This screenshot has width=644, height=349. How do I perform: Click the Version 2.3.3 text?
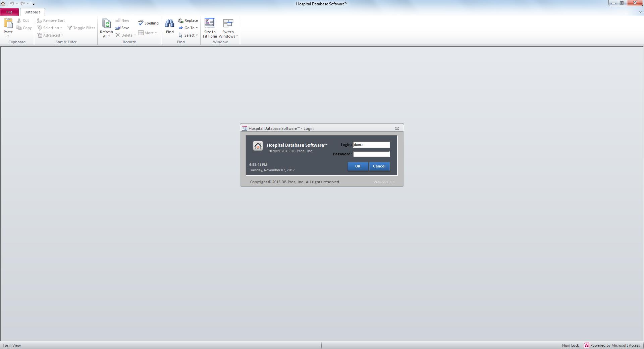(x=384, y=182)
